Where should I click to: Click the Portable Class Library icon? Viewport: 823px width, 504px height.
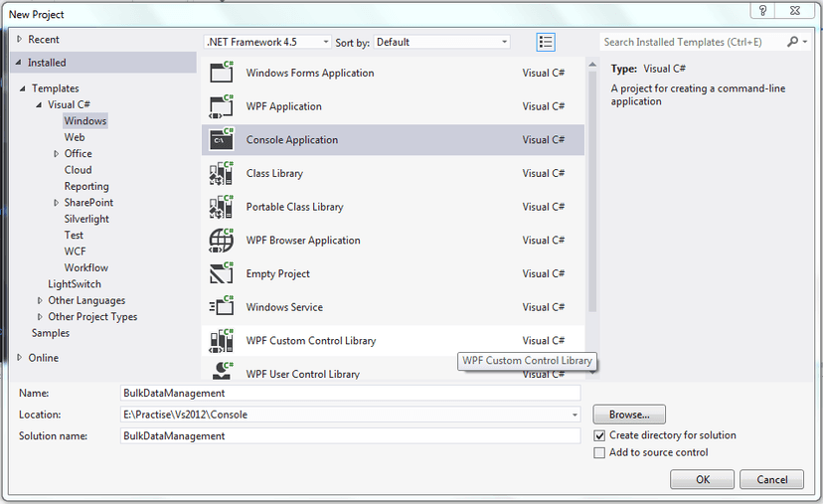point(222,207)
